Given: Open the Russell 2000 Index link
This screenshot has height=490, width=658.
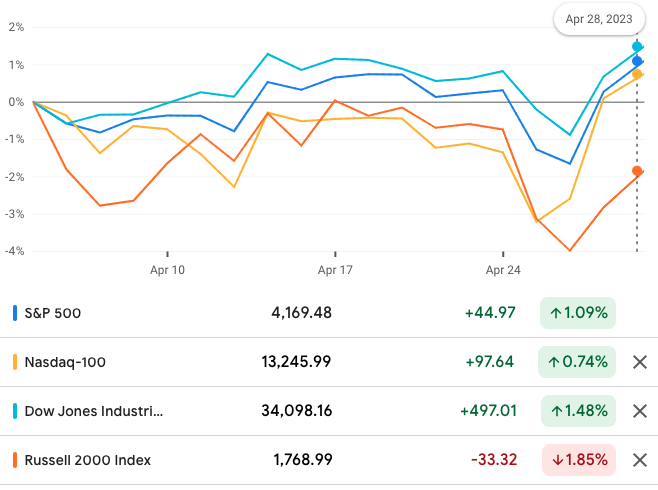Looking at the screenshot, I should [90, 460].
